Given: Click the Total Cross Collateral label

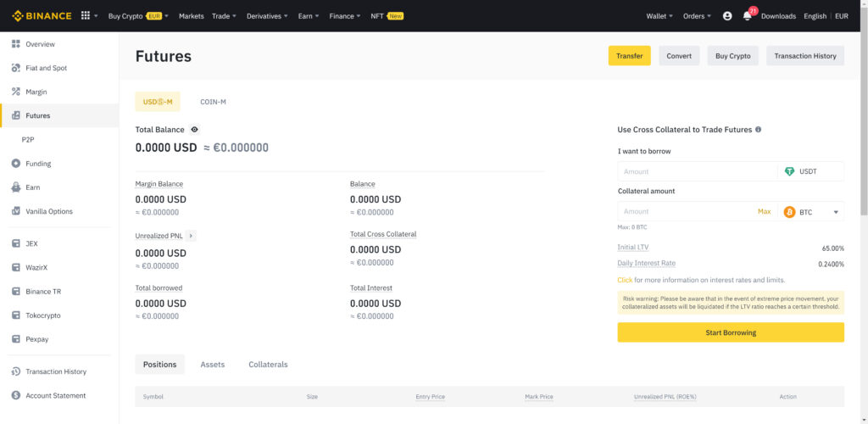Looking at the screenshot, I should [x=383, y=234].
